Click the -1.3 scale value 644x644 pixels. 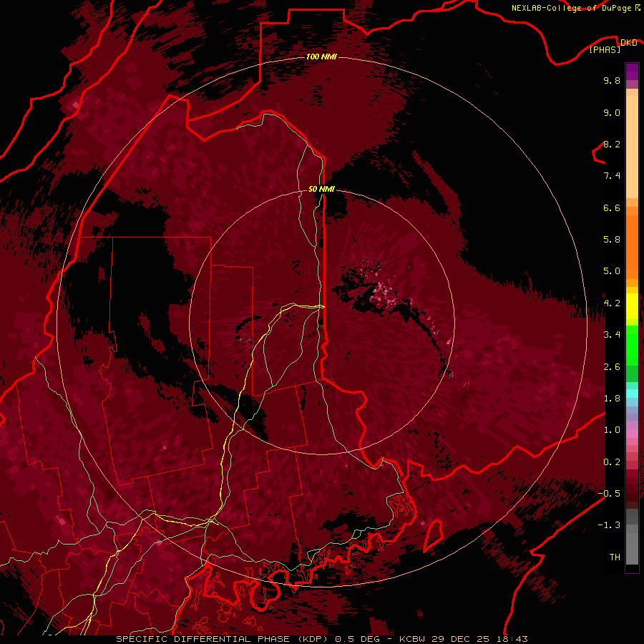pos(609,525)
